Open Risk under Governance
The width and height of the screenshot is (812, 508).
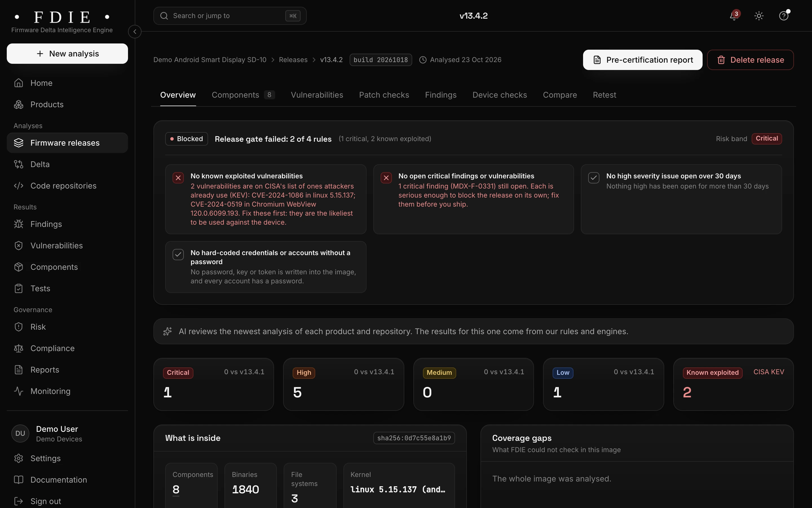pos(67,327)
